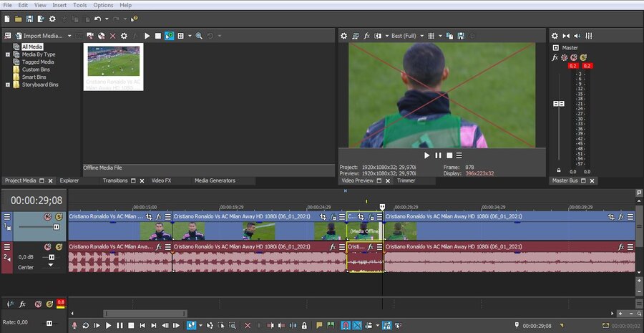
Task: Create a new project with toolbar icon
Action: point(7,19)
